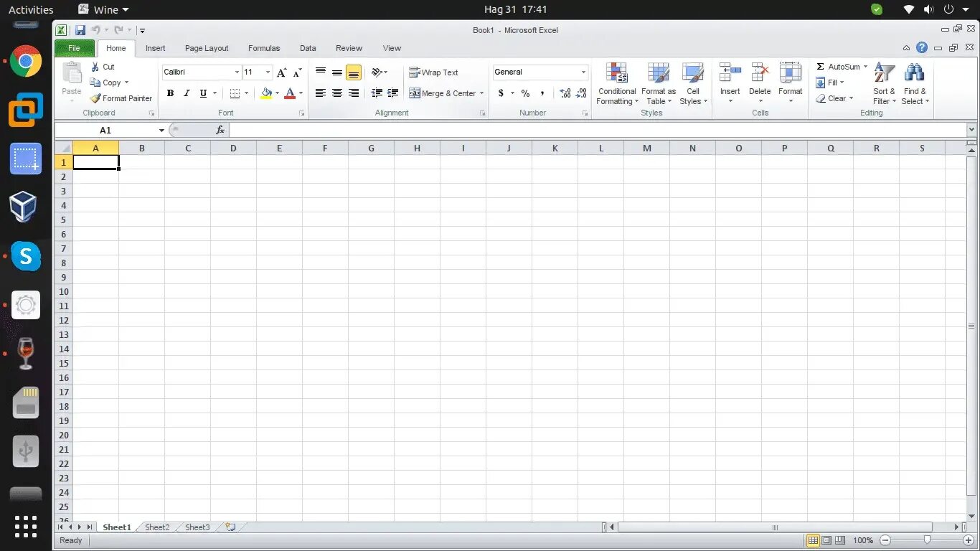Open Customize Quick Access Toolbar dropdown
The image size is (980, 551).
142,31
